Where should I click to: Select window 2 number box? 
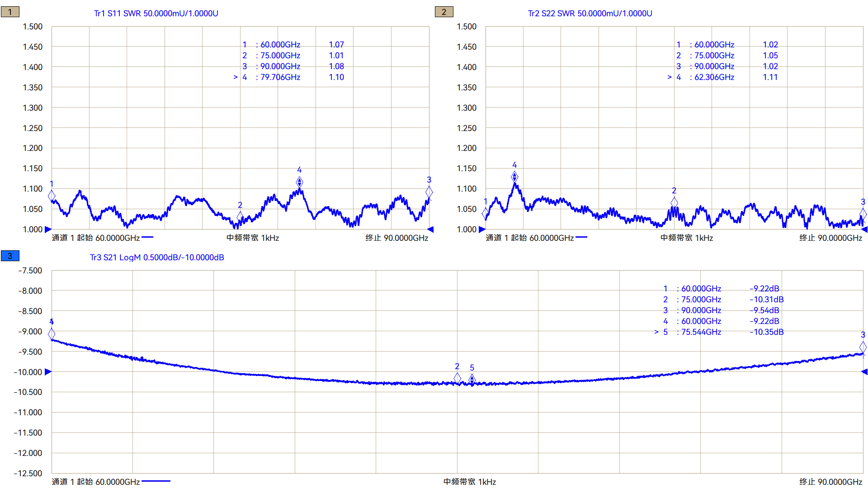point(444,12)
